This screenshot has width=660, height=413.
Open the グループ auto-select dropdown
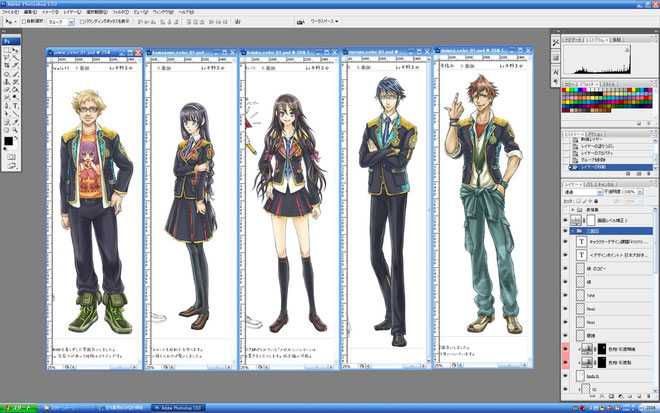(71, 22)
